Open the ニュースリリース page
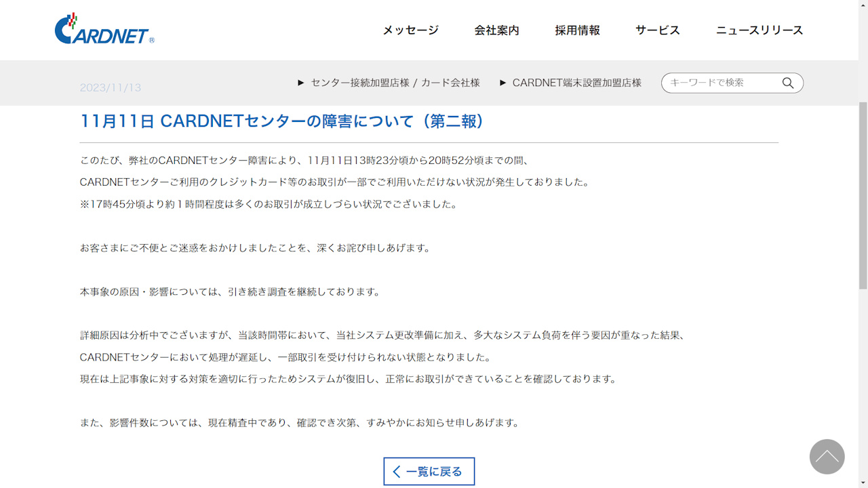Image resolution: width=868 pixels, height=488 pixels. [x=759, y=30]
